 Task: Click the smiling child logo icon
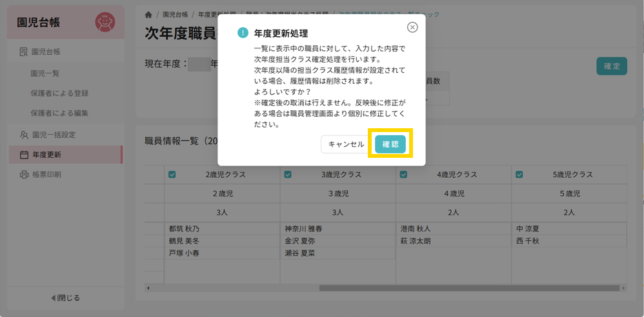[x=105, y=23]
